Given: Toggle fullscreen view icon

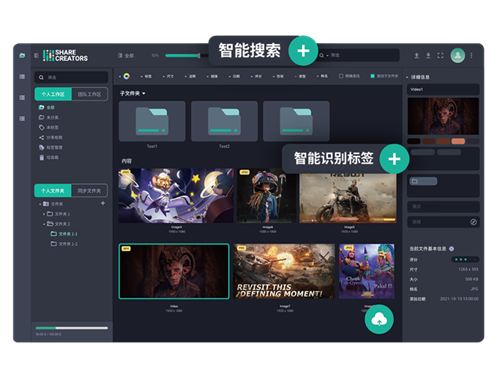Looking at the screenshot, I should (x=440, y=56).
